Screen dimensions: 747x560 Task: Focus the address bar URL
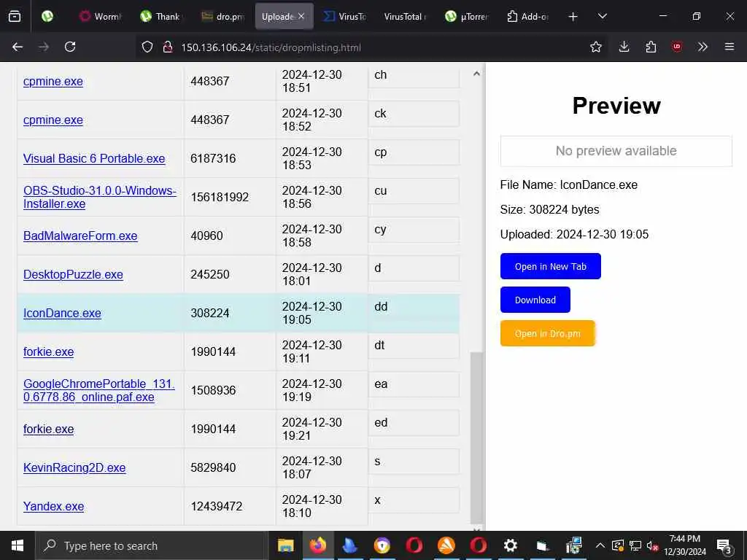tap(271, 47)
